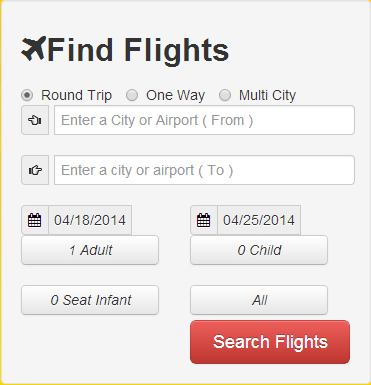This screenshot has width=371, height=385.
Task: Click the One Way label text
Action: [x=175, y=95]
